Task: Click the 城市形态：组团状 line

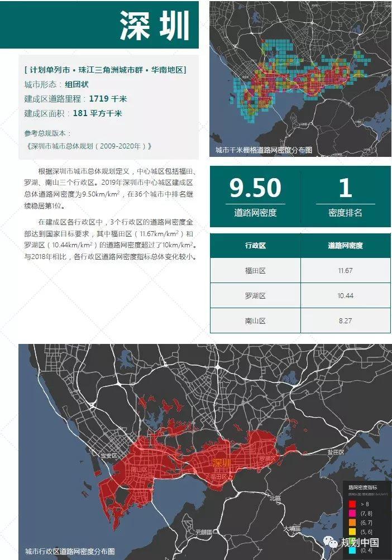Action: [x=56, y=84]
